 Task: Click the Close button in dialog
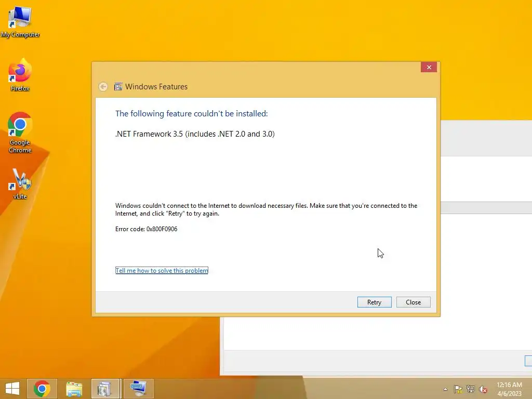413,302
